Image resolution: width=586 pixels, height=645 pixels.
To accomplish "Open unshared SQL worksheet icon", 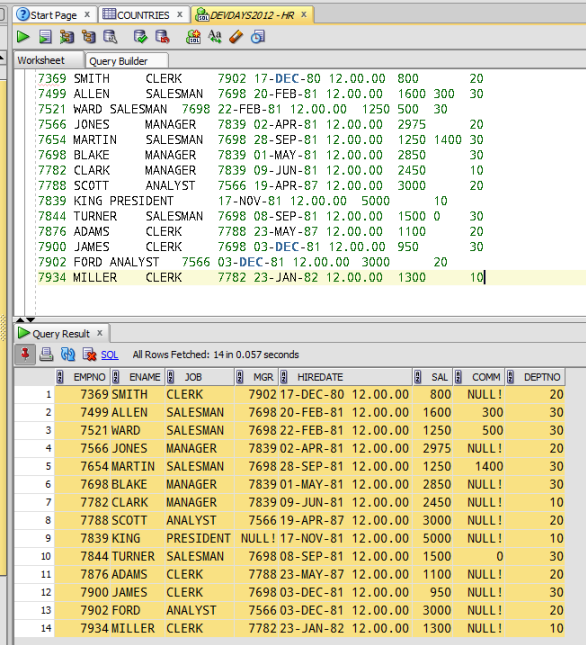I will click(x=193, y=37).
